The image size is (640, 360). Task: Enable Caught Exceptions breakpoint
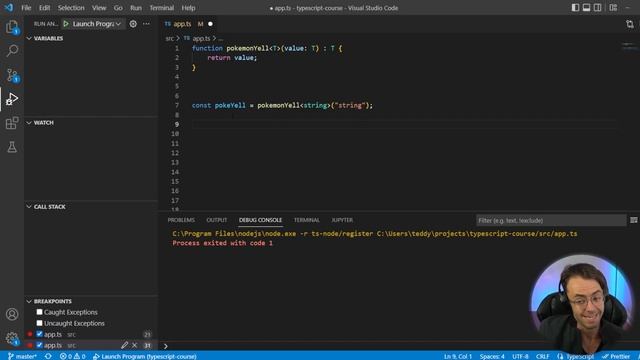click(x=39, y=312)
